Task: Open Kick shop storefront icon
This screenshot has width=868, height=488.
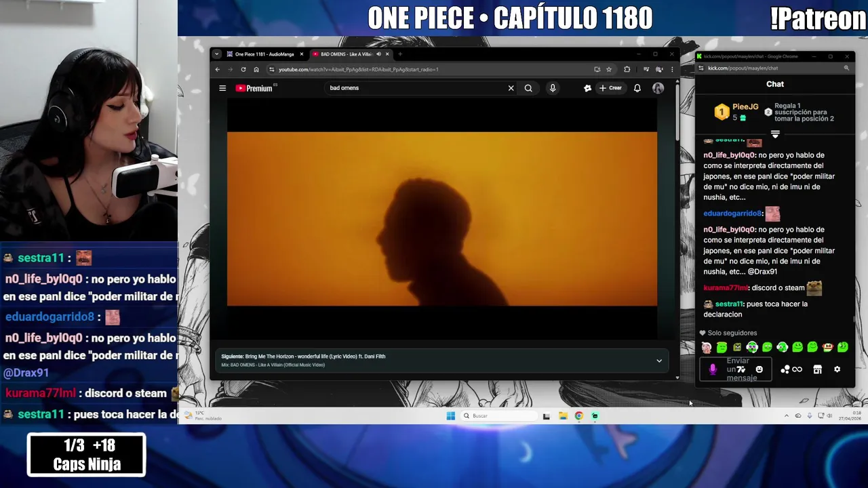Action: [817, 369]
